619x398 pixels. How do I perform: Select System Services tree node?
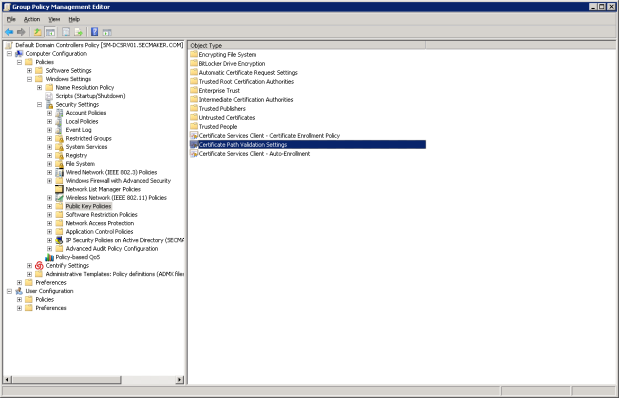(x=86, y=147)
